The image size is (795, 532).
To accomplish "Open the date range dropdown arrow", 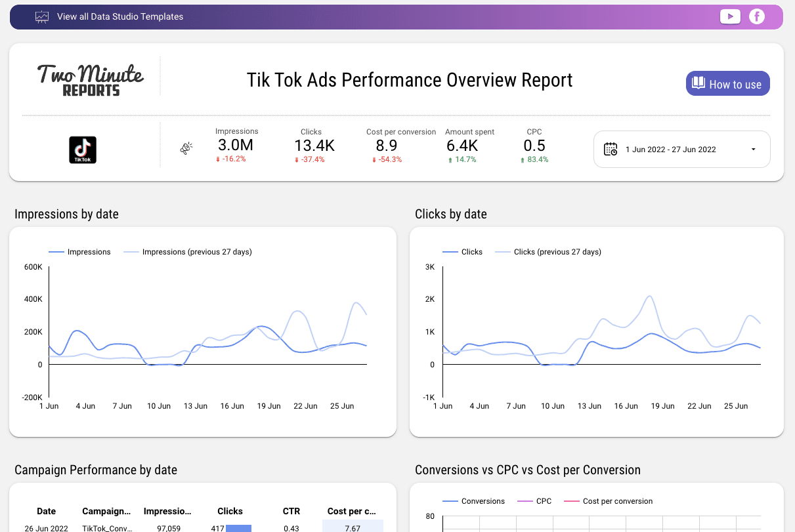I will point(753,150).
